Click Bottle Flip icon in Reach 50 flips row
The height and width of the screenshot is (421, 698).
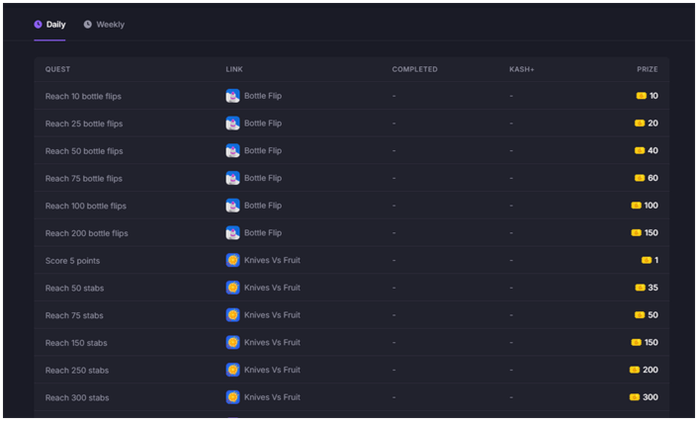tap(233, 151)
